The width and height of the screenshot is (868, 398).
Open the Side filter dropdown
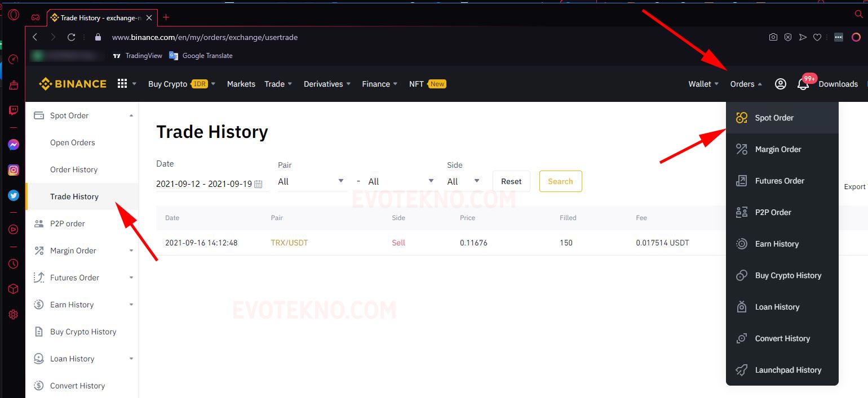pyautogui.click(x=463, y=181)
